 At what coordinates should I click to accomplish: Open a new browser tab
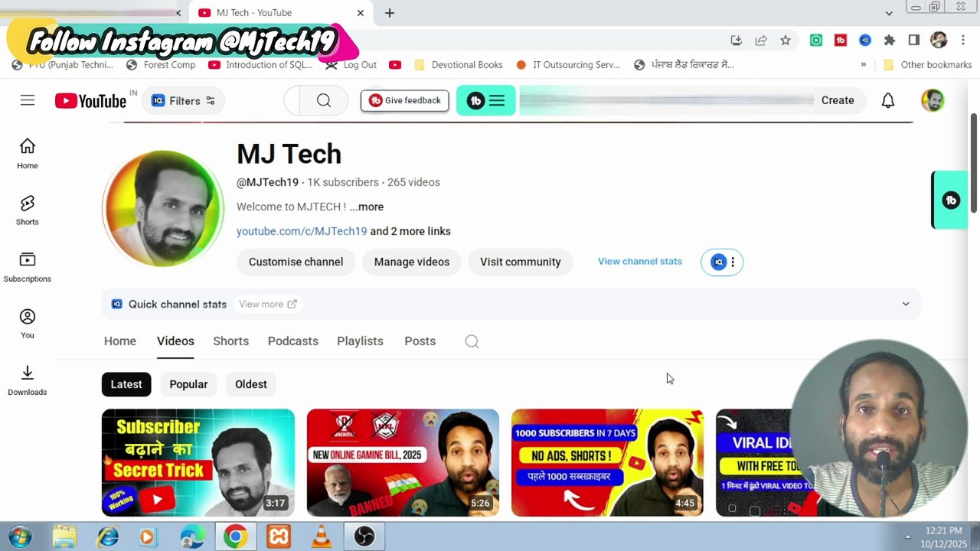point(389,13)
